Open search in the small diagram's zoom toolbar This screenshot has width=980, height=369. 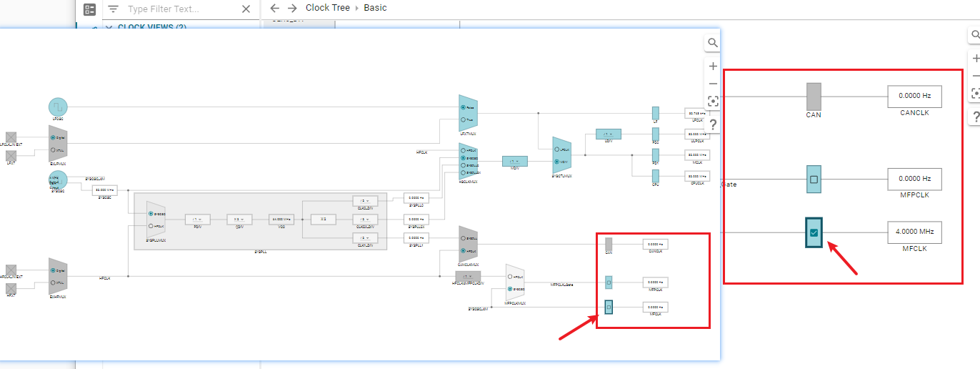tap(713, 43)
